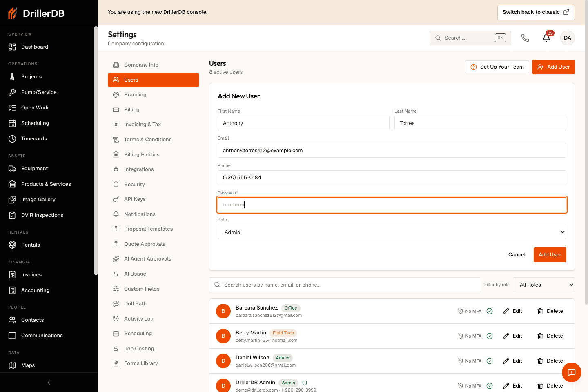Open Communications in the sidebar
Viewport: 588px width, 392px height.
point(47,336)
